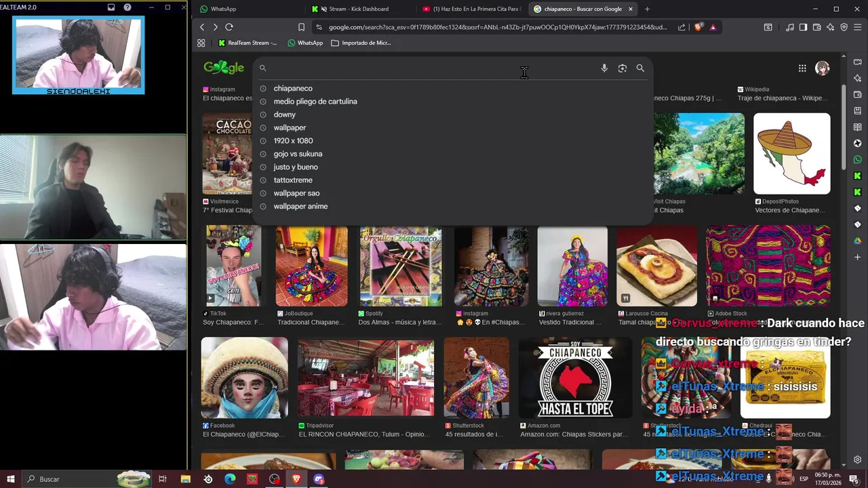
Task: Open WhatsApp from the browser sidebar
Action: pyautogui.click(x=858, y=159)
